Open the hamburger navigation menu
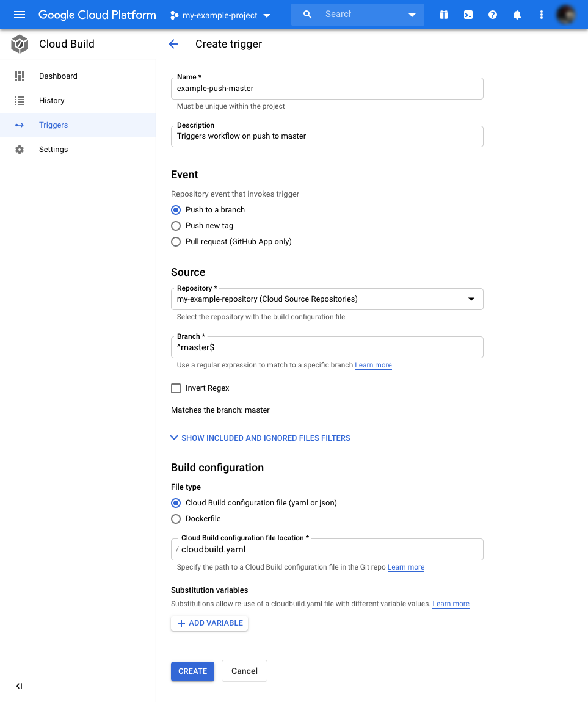This screenshot has width=588, height=702. pos(20,15)
